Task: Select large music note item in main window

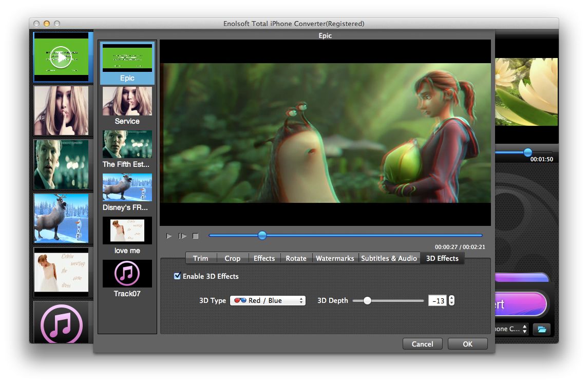Action: click(61, 323)
